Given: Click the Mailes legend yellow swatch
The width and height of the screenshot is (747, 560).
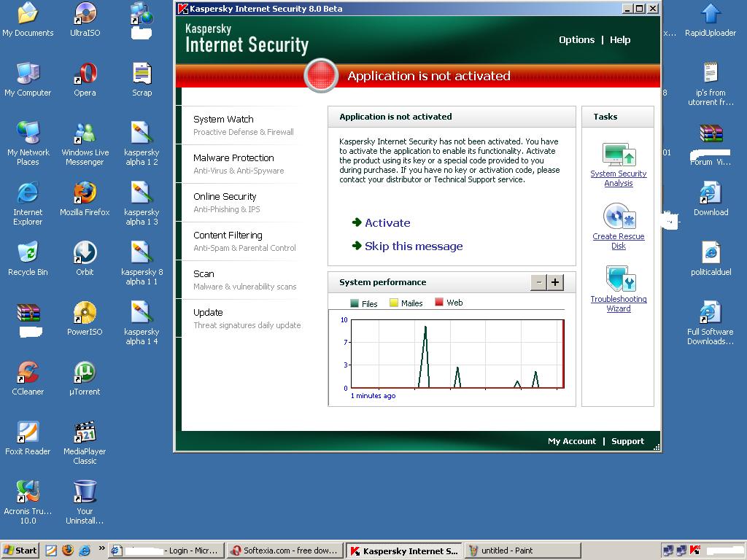Looking at the screenshot, I should [393, 303].
